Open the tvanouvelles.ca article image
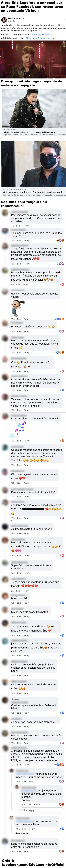Screen dimensions: 66x868 tap(33, 108)
